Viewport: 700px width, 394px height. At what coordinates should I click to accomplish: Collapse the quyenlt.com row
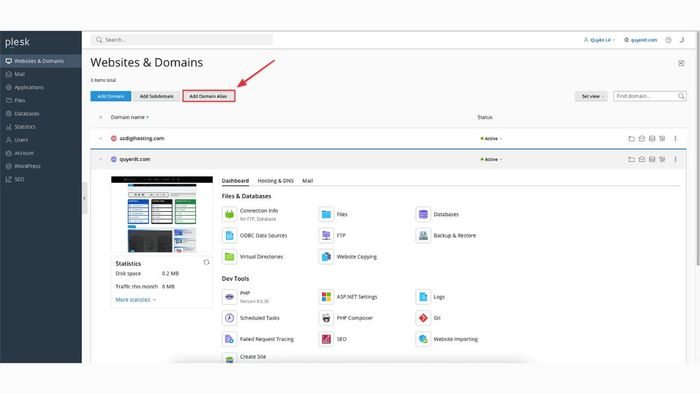pyautogui.click(x=100, y=159)
